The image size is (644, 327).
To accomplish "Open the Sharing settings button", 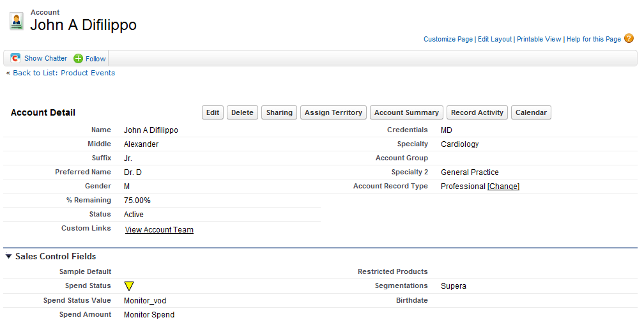I will click(x=279, y=112).
